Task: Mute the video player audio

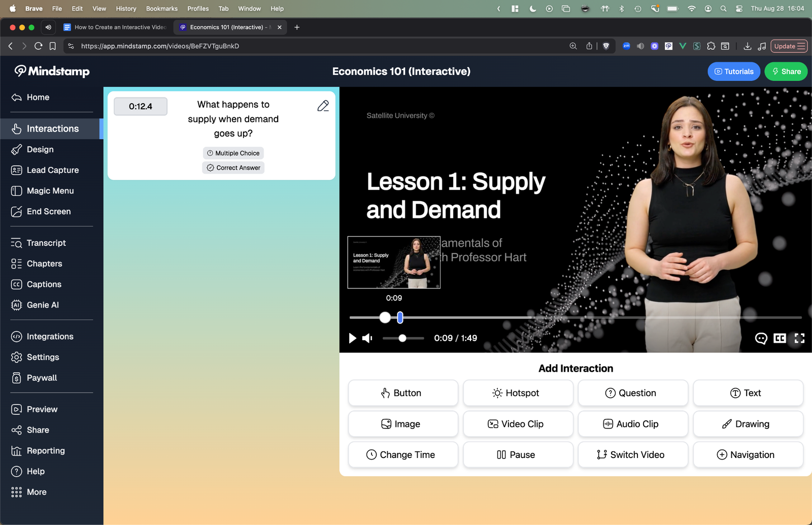Action: (x=367, y=338)
